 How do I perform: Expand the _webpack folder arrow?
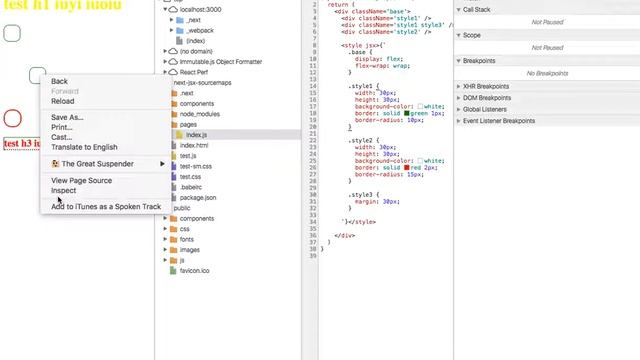[x=171, y=31]
